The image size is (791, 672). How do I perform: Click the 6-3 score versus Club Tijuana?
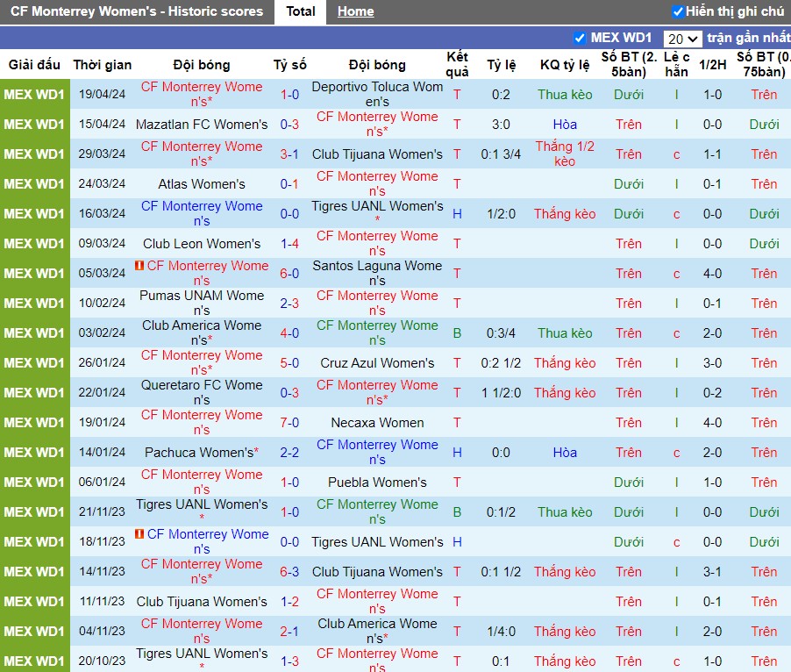coord(289,572)
